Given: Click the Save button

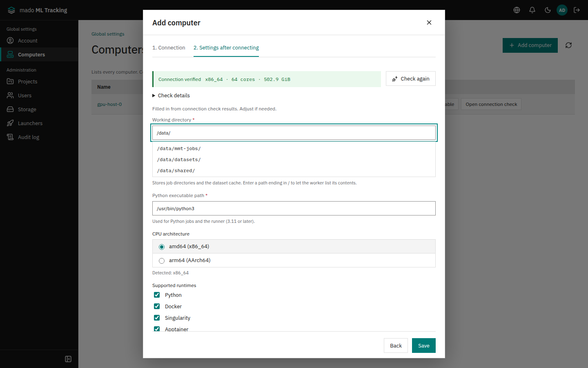Looking at the screenshot, I should coord(424,346).
